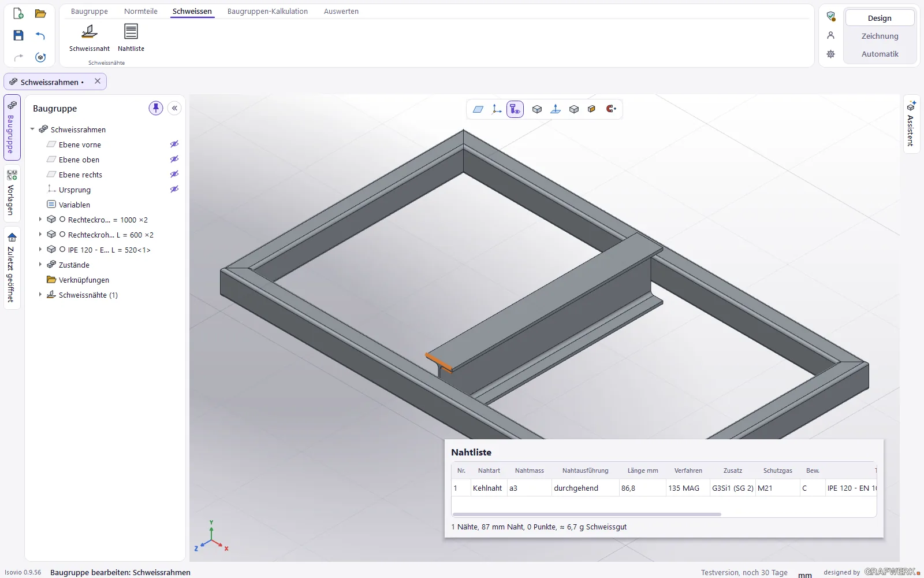Select the Verknüpfungen folder
Viewport: 924px width, 578px height.
(84, 280)
